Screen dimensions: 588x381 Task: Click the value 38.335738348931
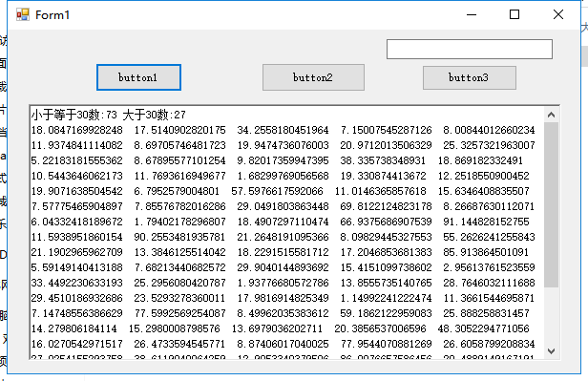[x=383, y=160]
